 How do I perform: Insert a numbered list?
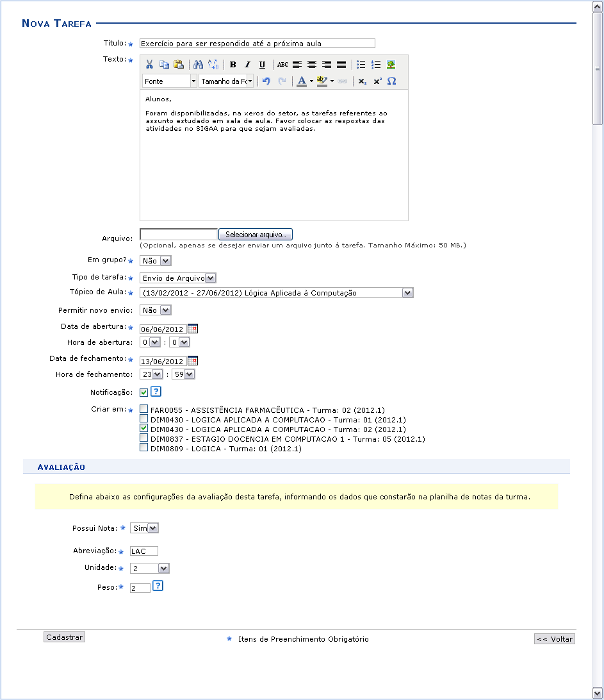[376, 65]
